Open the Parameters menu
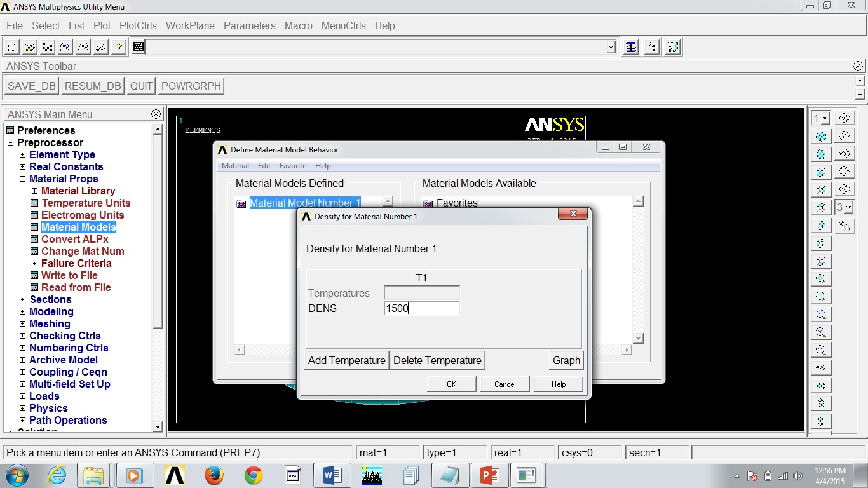This screenshot has width=868, height=488. [250, 26]
